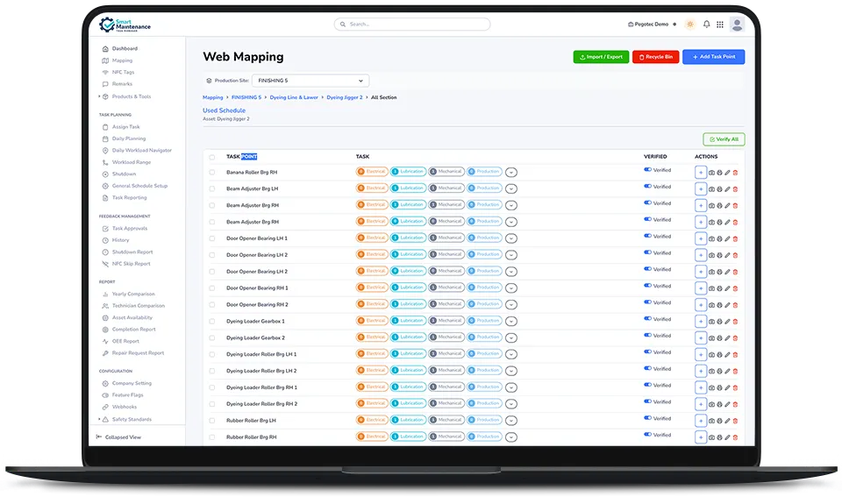Open Task Approvals in the sidebar
The image size is (842, 504).
130,228
